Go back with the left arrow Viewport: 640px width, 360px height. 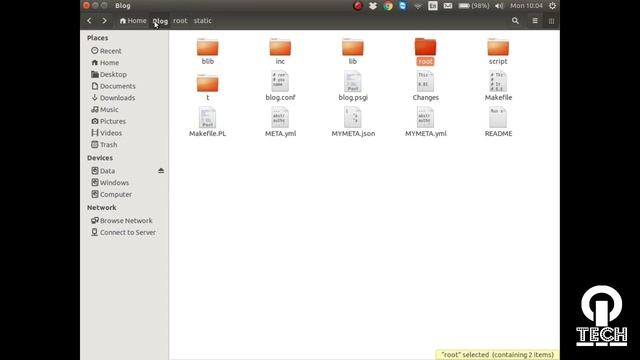click(89, 20)
